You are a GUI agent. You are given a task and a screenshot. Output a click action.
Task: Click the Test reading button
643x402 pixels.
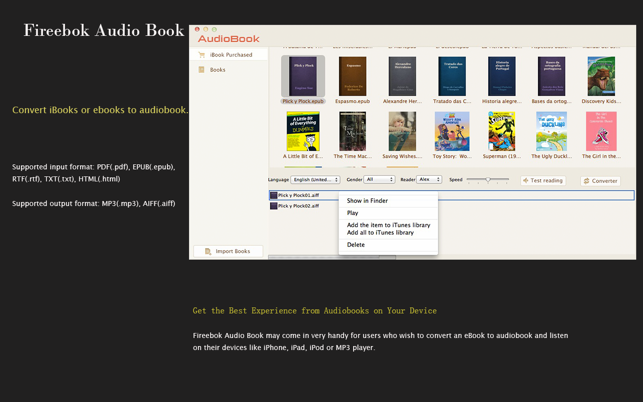[x=543, y=181]
